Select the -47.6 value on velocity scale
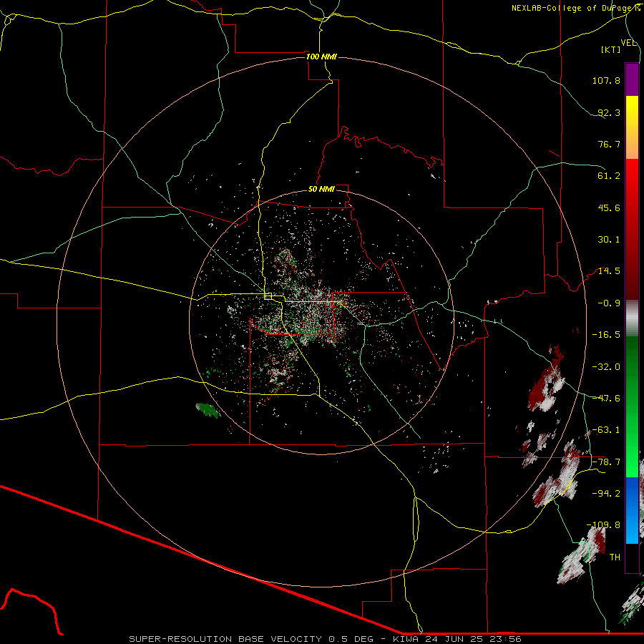 click(x=606, y=399)
